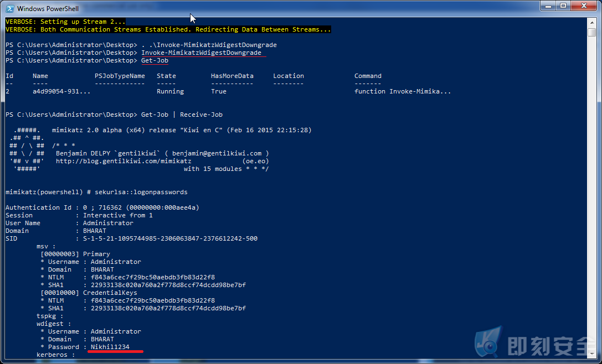Click the SHA1 hash under Primary
Image resolution: width=602 pixels, height=364 pixels.
coord(168,285)
